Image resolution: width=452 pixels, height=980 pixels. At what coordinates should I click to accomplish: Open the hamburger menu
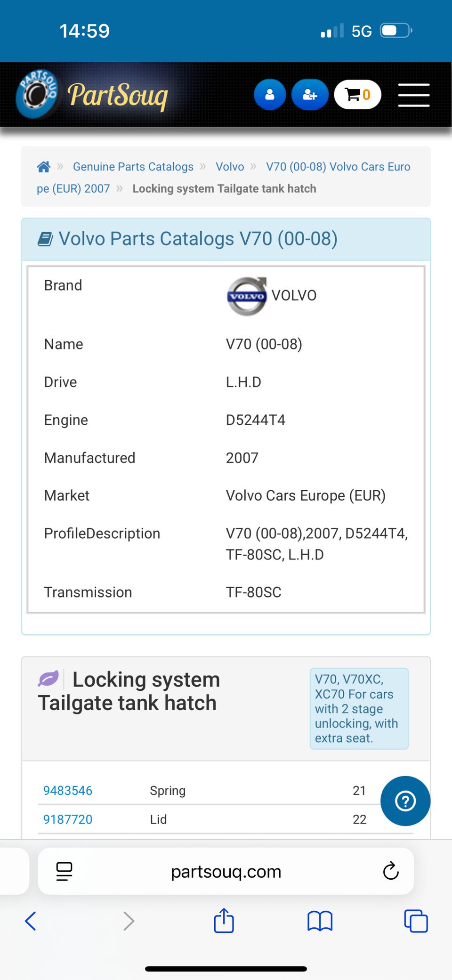click(x=413, y=95)
